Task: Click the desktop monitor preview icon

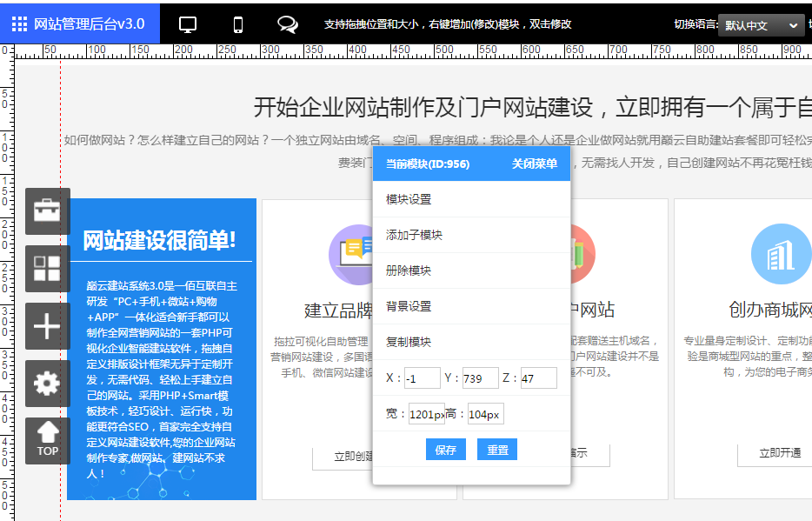Action: tap(188, 24)
